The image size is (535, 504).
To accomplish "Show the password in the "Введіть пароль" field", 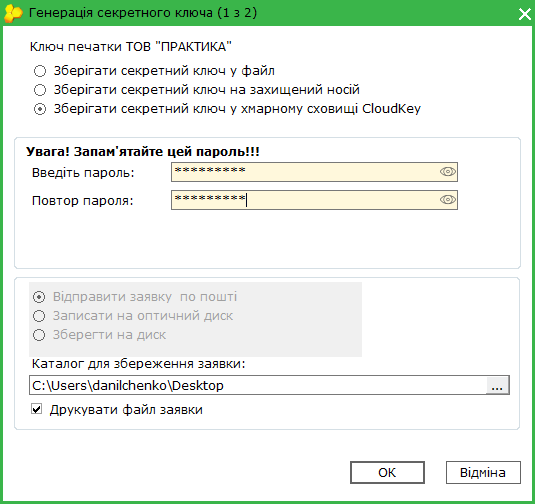I will (x=447, y=172).
